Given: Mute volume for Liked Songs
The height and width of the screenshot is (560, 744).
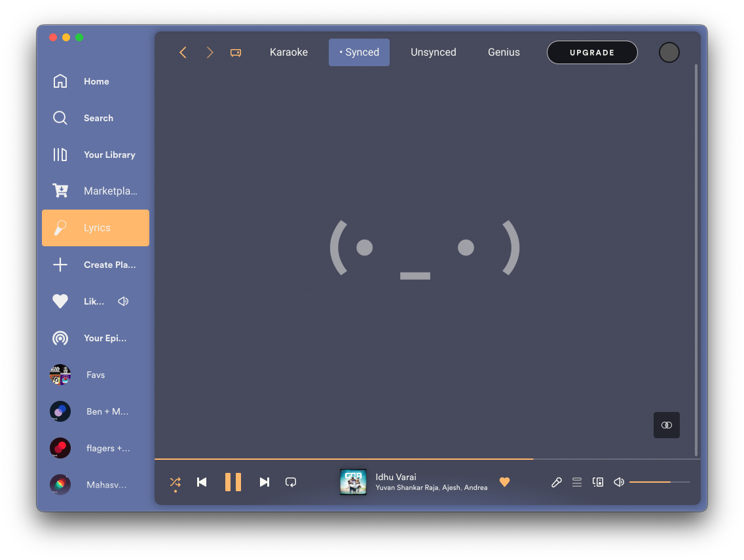Looking at the screenshot, I should point(123,301).
